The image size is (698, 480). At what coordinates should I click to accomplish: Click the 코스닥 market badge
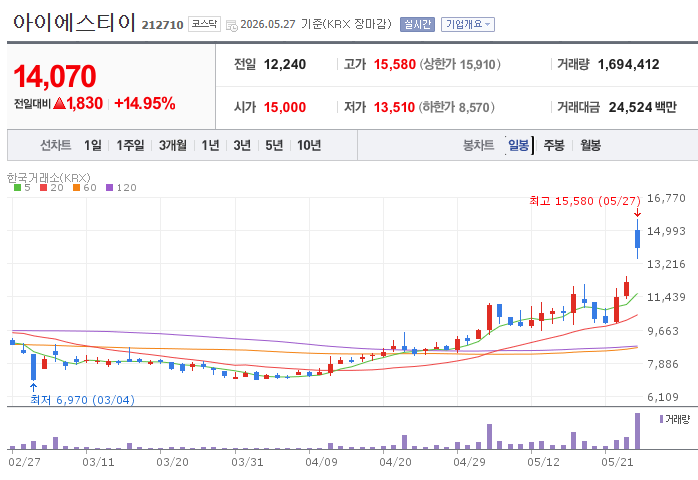click(x=204, y=24)
